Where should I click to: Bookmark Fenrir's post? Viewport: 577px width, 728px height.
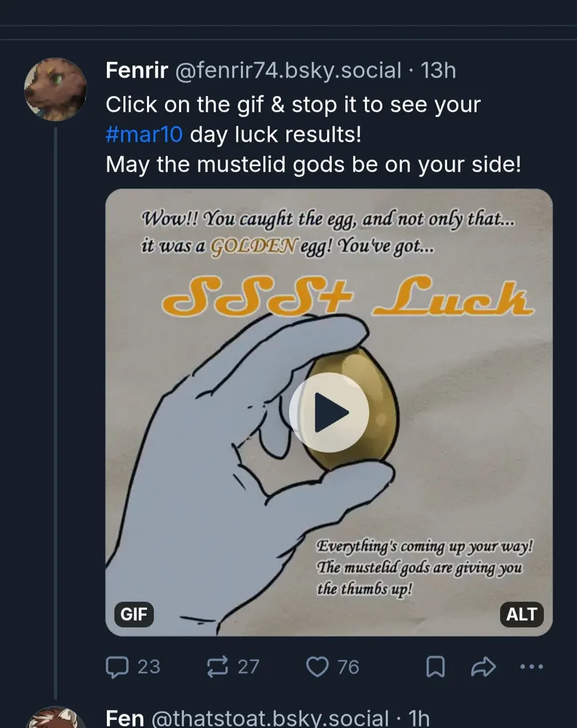coord(435,667)
